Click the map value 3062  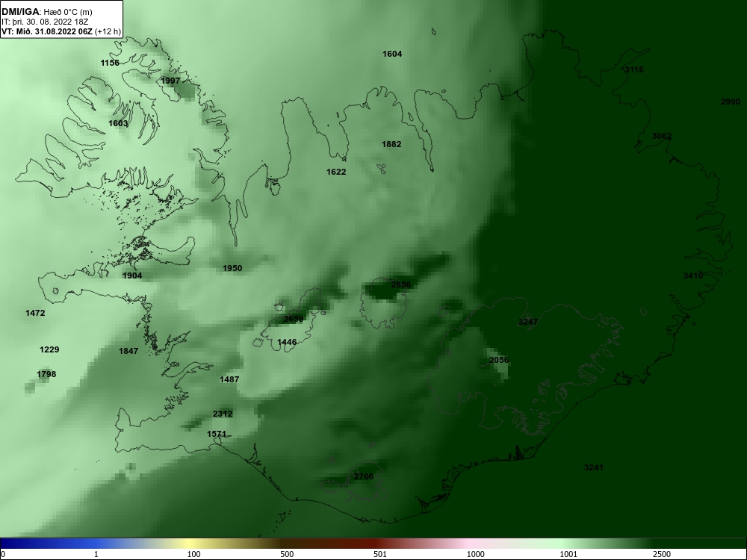pyautogui.click(x=662, y=136)
